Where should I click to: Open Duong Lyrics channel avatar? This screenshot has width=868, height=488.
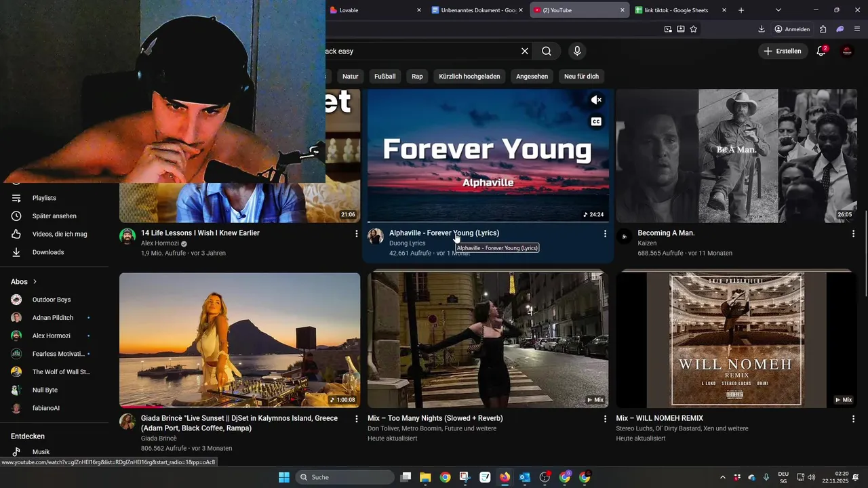tap(376, 236)
